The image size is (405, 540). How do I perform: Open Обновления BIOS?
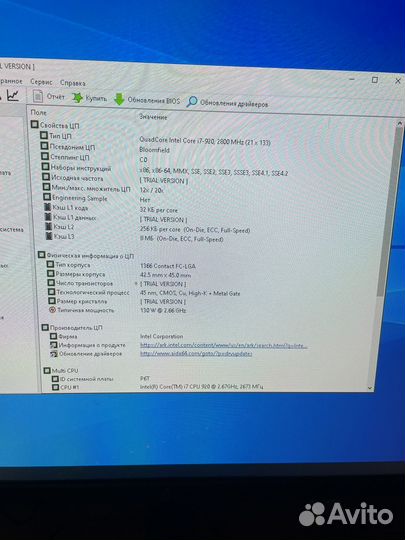click(147, 100)
